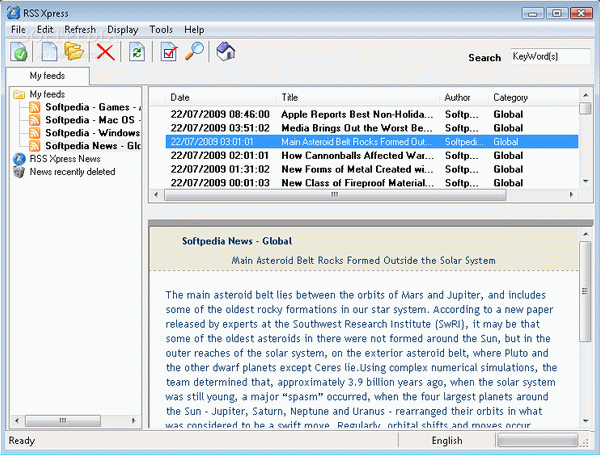Click RSS icon beside Softpedia - Mac OS
This screenshot has width=600, height=455.
point(34,120)
